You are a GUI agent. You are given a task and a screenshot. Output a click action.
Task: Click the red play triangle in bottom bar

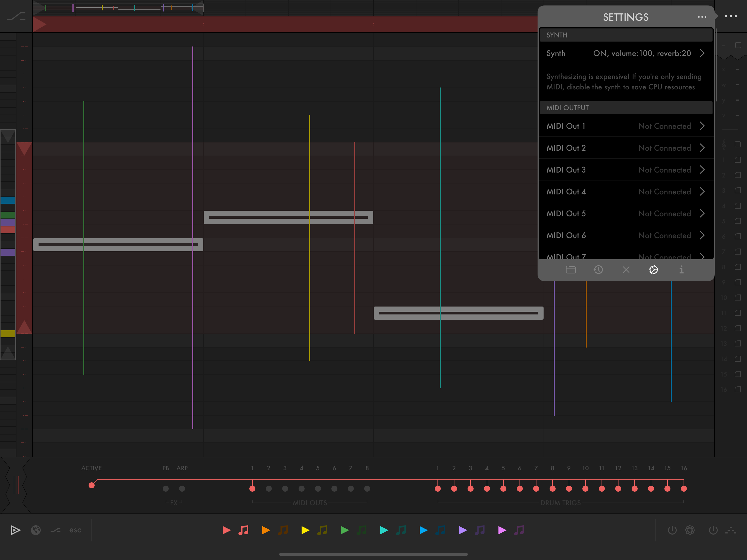pos(227,530)
